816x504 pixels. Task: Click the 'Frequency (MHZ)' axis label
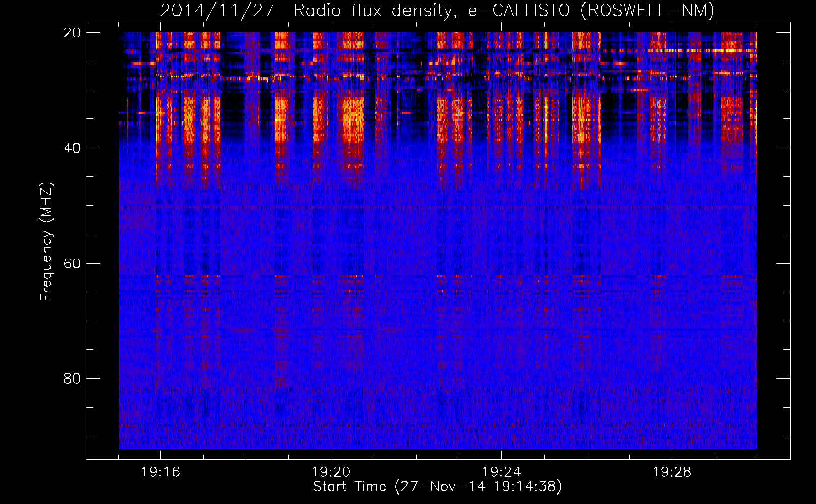(x=46, y=241)
